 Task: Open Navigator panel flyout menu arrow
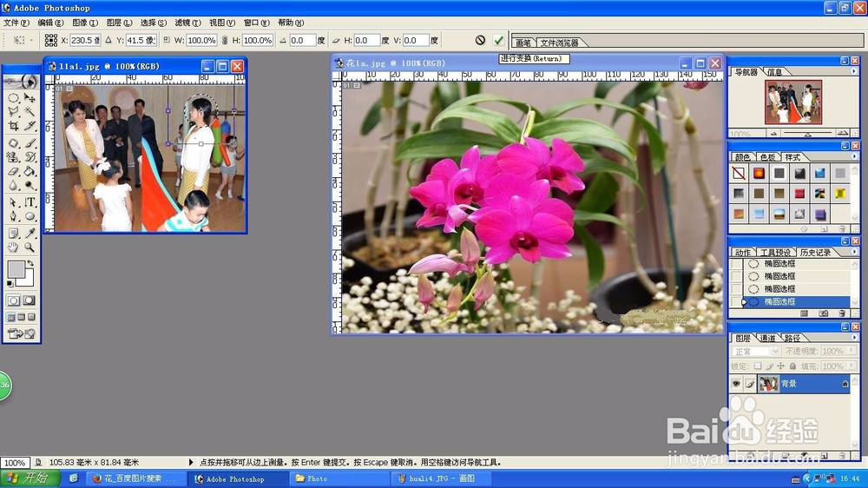[853, 71]
